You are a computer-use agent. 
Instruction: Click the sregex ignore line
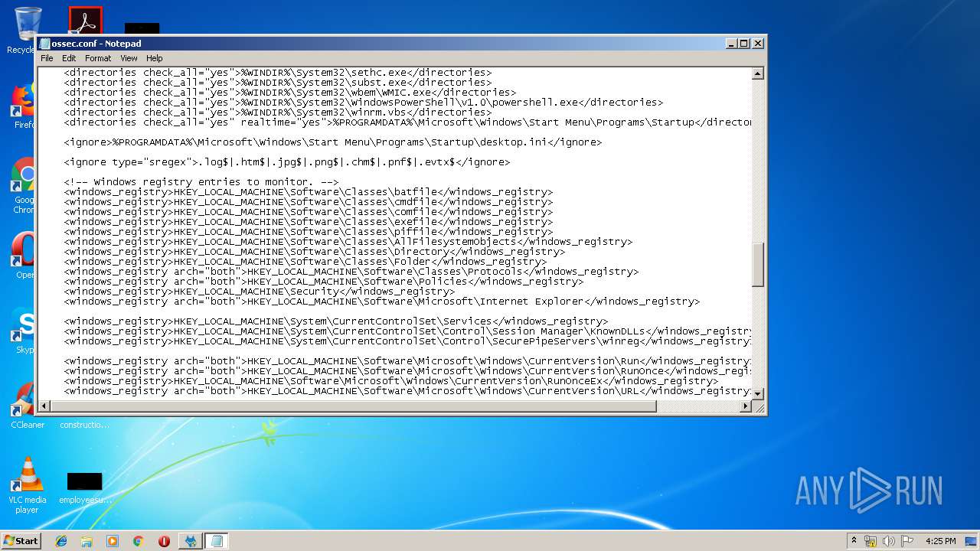click(x=287, y=162)
